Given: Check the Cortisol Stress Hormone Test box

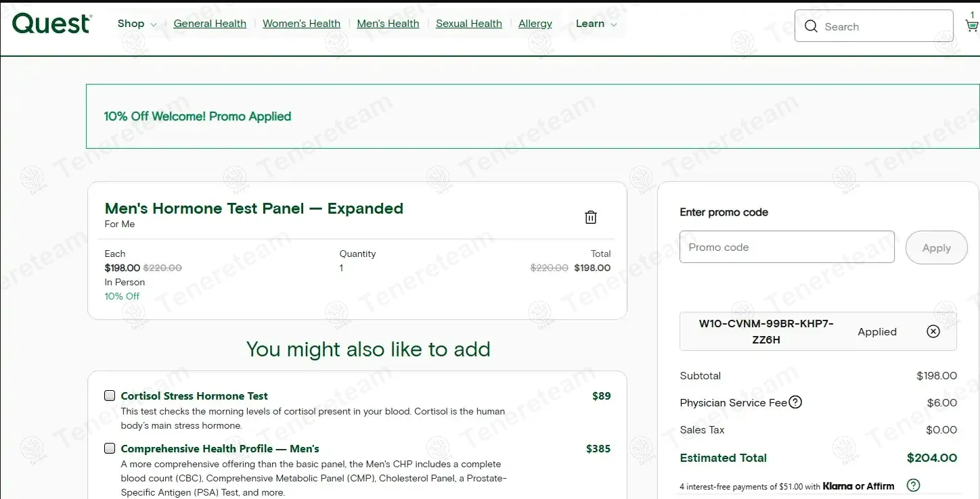Looking at the screenshot, I should 110,396.
